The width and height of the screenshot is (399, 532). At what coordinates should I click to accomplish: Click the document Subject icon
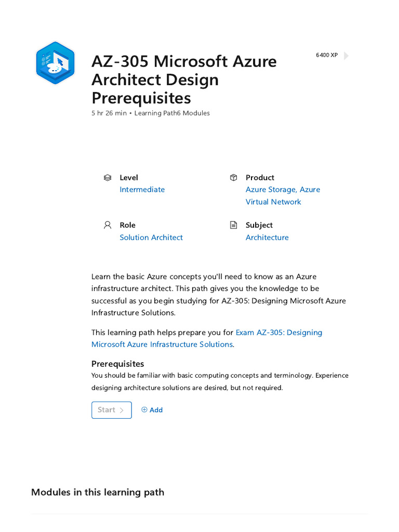(x=233, y=225)
